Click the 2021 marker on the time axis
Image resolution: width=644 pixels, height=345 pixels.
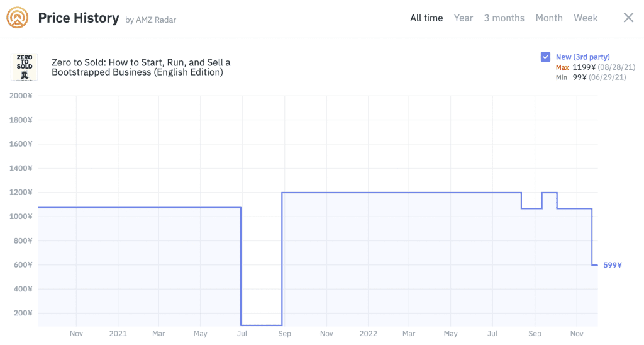pyautogui.click(x=118, y=333)
